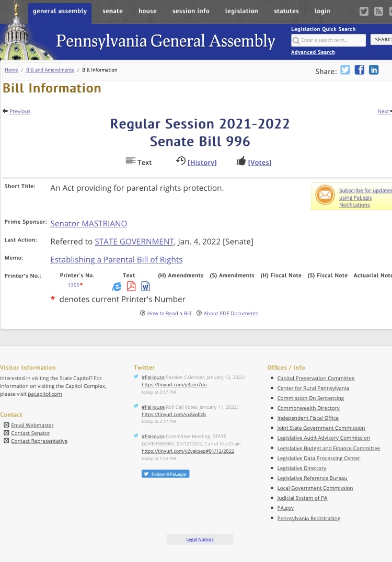Click help icon beside How to Read a Bill

point(143,313)
